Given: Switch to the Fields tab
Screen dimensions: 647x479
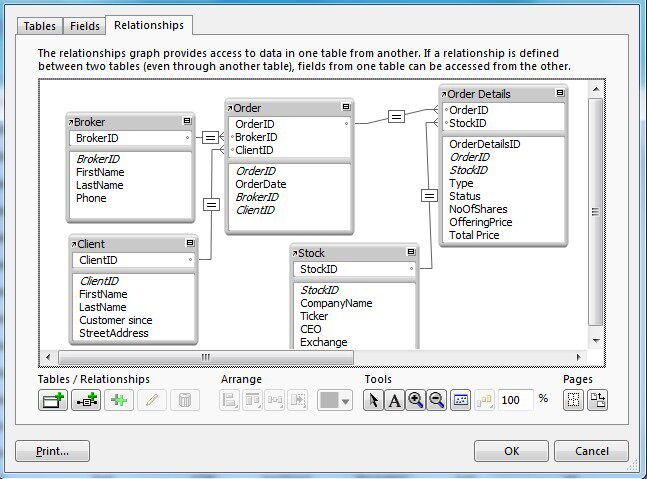Looking at the screenshot, I should (x=84, y=25).
